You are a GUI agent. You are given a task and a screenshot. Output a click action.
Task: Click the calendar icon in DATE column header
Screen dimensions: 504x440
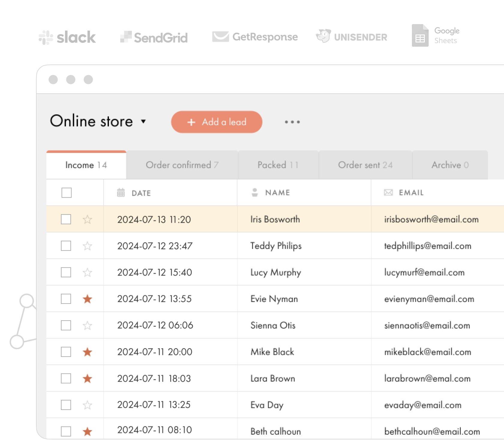(x=121, y=193)
